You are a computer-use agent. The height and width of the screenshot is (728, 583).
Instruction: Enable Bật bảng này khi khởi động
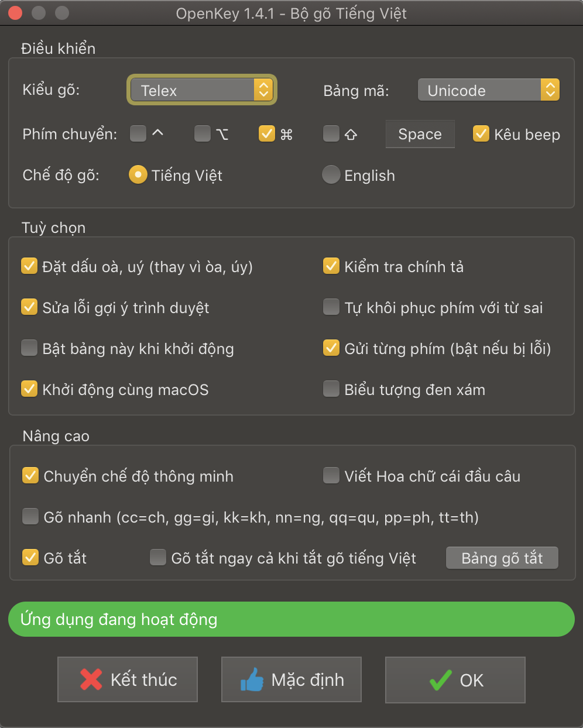[x=29, y=348]
